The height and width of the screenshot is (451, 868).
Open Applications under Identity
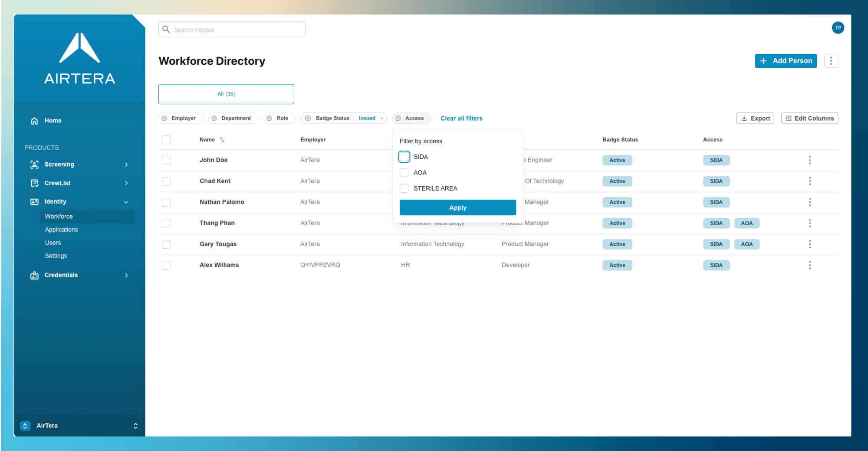(61, 230)
